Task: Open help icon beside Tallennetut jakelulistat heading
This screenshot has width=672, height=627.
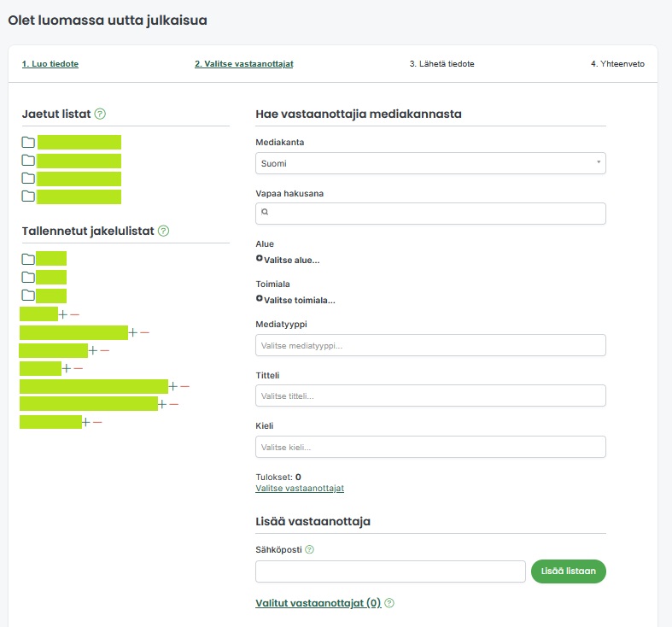Action: click(163, 231)
